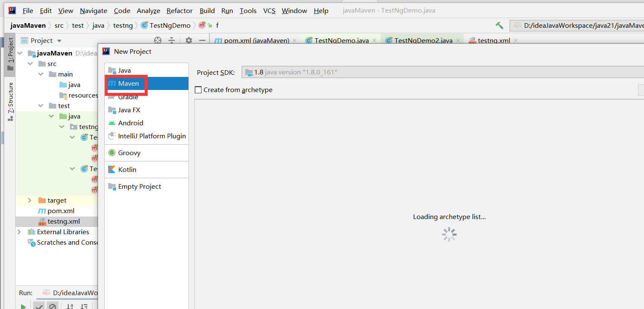
Task: Enable Create from archetype checkbox
Action: [198, 90]
